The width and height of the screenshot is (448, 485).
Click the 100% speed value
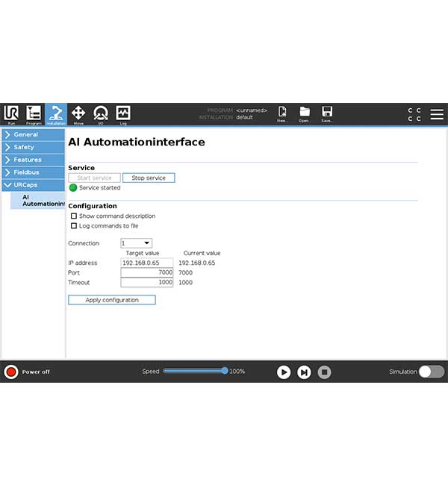point(237,372)
